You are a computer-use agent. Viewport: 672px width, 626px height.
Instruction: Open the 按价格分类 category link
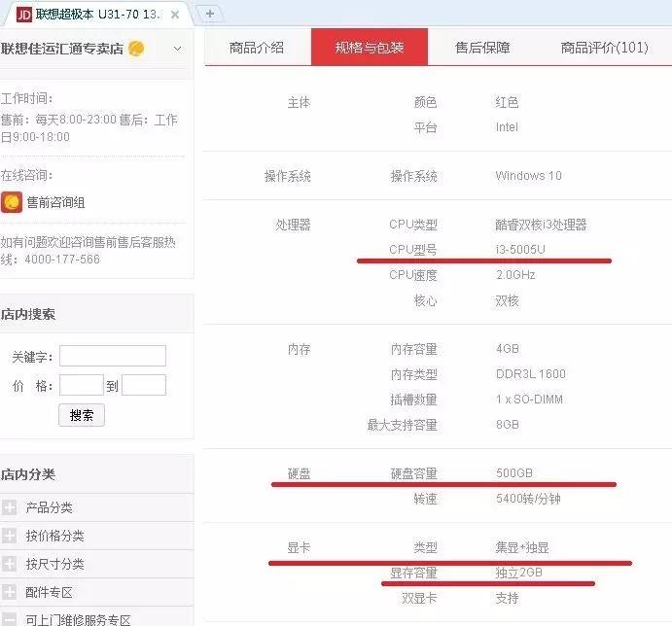(54, 536)
